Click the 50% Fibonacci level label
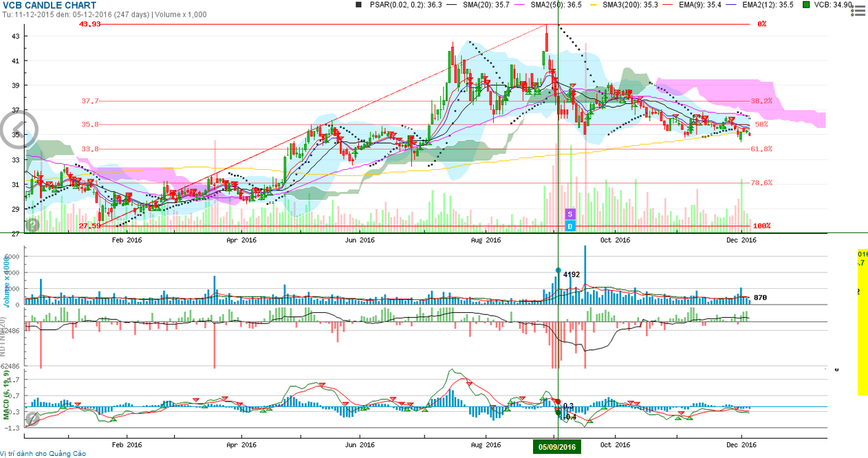This screenshot has width=868, height=458. pyautogui.click(x=761, y=124)
